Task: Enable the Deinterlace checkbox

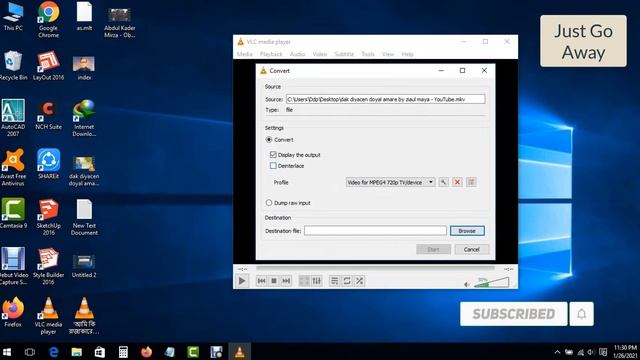Action: (x=273, y=166)
